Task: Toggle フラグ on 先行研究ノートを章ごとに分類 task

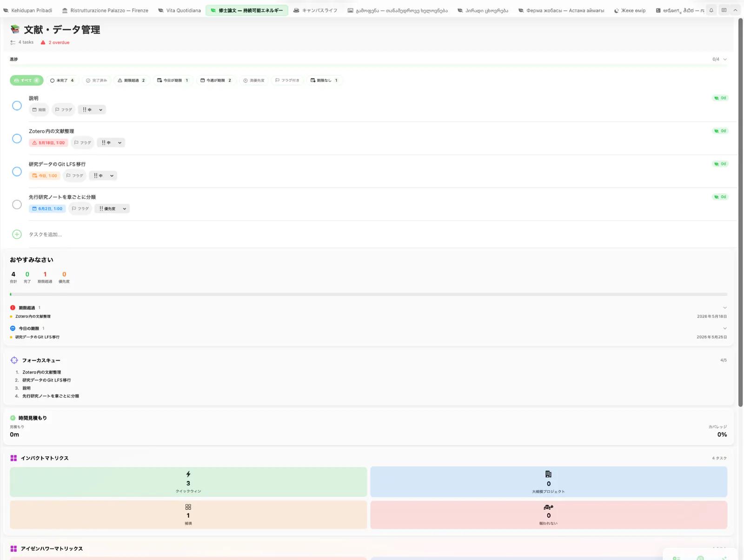Action: pos(80,209)
